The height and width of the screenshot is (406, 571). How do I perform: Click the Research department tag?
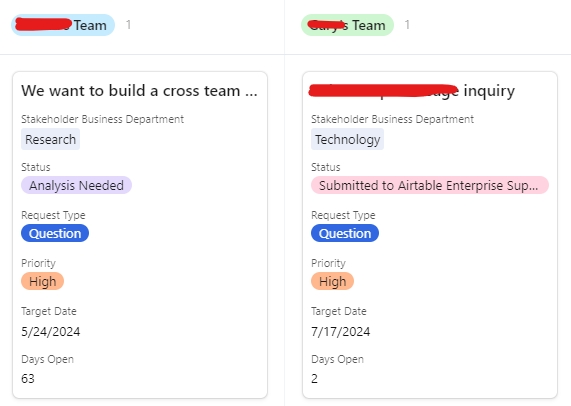pos(50,139)
